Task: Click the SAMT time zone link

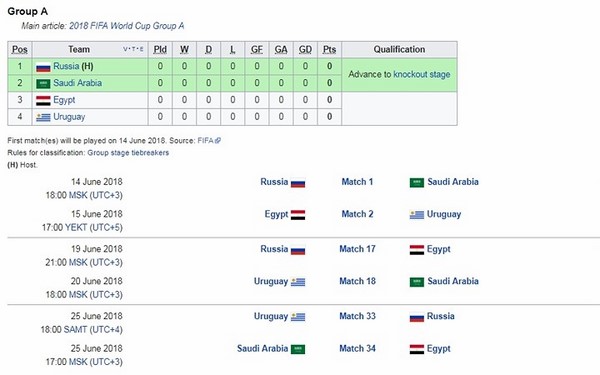Action: (x=75, y=329)
